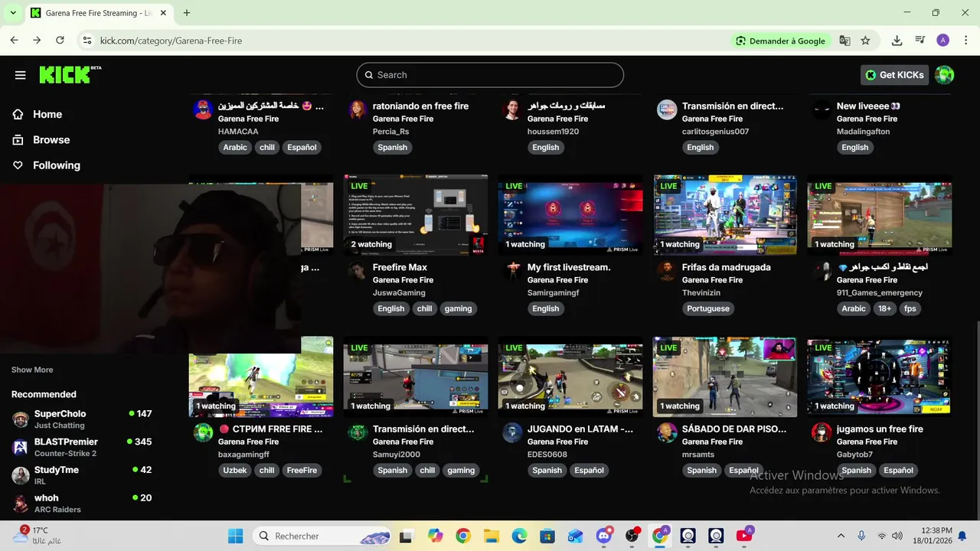Open media controls icon in Chrome
Viewport: 980px width, 551px height.
coord(920,41)
